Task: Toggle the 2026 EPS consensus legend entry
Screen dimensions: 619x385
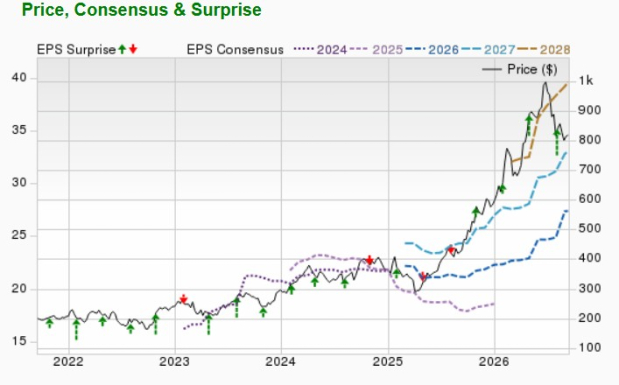Action: pos(432,50)
